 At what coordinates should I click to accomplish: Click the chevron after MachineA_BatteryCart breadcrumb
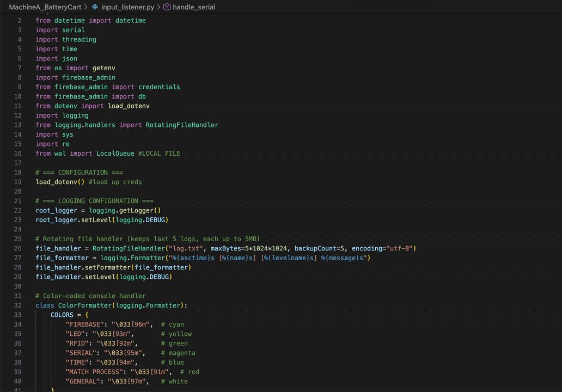point(86,7)
